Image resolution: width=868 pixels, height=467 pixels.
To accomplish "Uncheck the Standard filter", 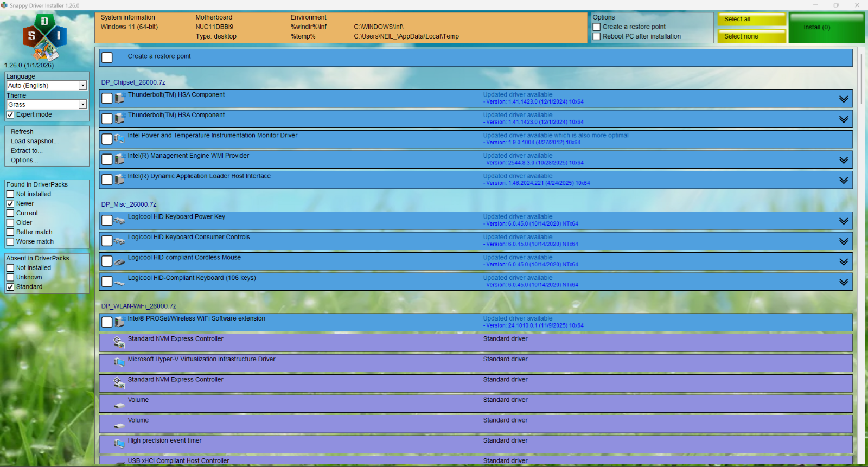I will tap(10, 287).
